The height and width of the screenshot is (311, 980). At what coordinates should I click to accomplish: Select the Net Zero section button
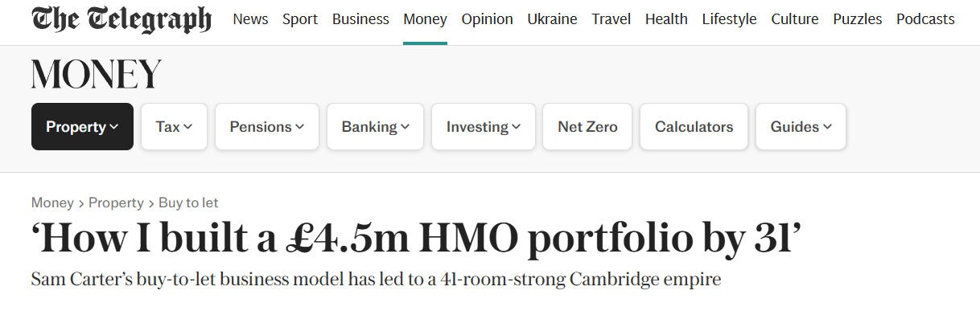(587, 127)
